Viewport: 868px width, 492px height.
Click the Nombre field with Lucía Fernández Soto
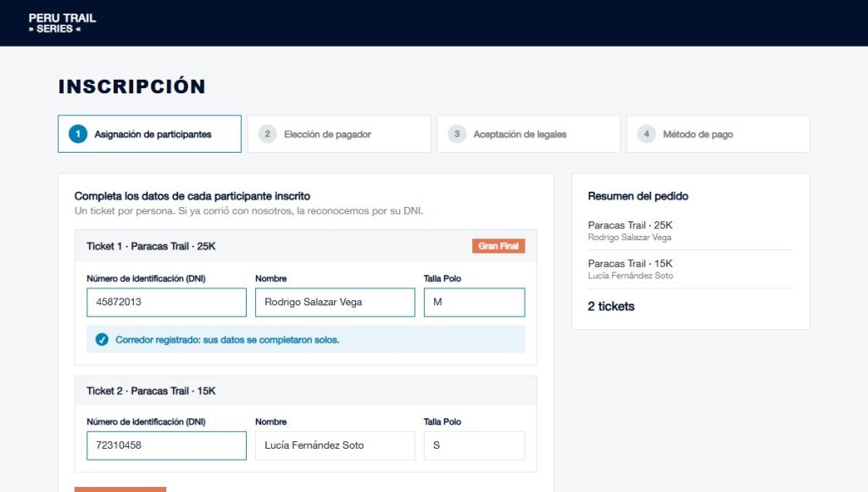point(335,445)
